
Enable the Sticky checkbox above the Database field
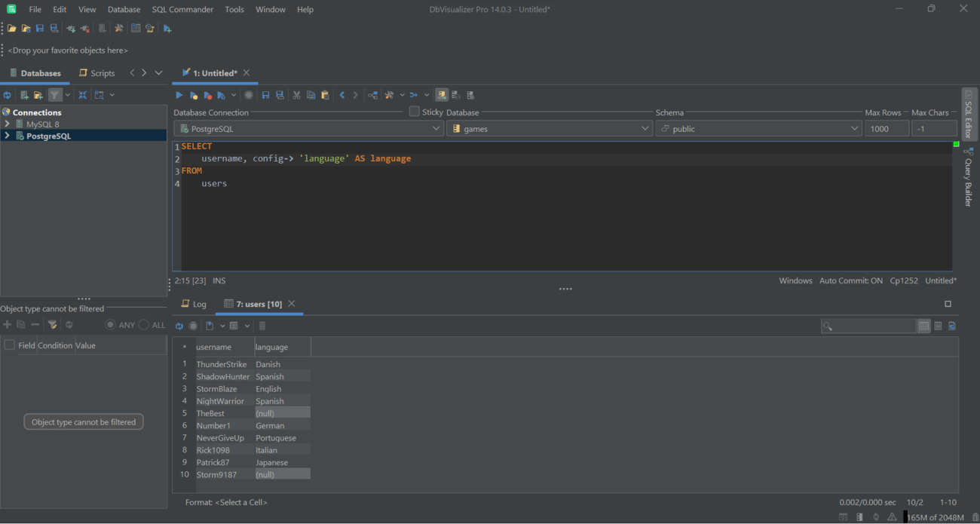coord(413,111)
